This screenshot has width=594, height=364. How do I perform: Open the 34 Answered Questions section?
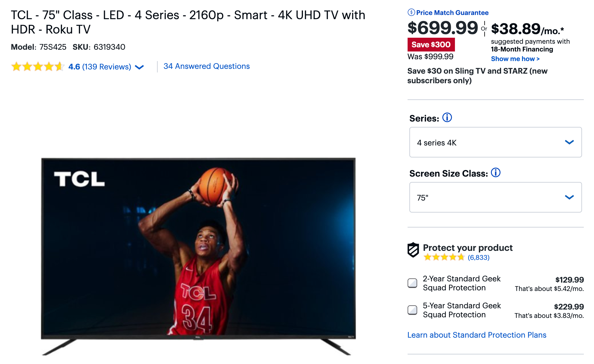coord(206,66)
